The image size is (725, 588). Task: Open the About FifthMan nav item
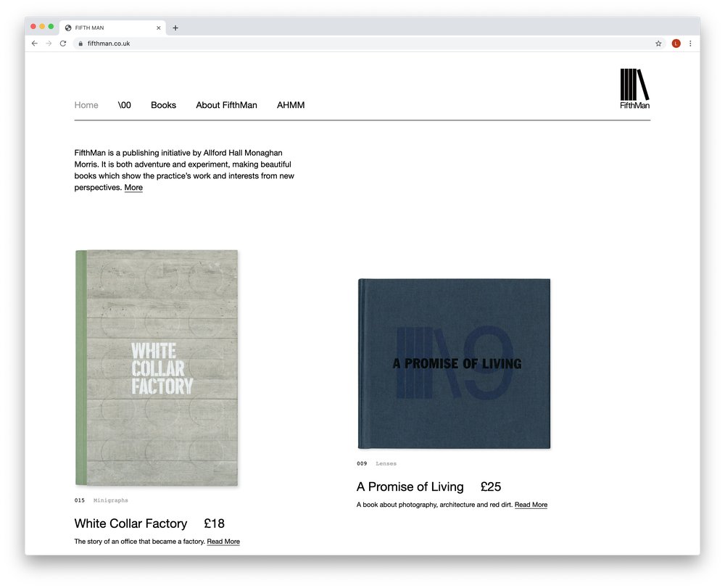226,105
